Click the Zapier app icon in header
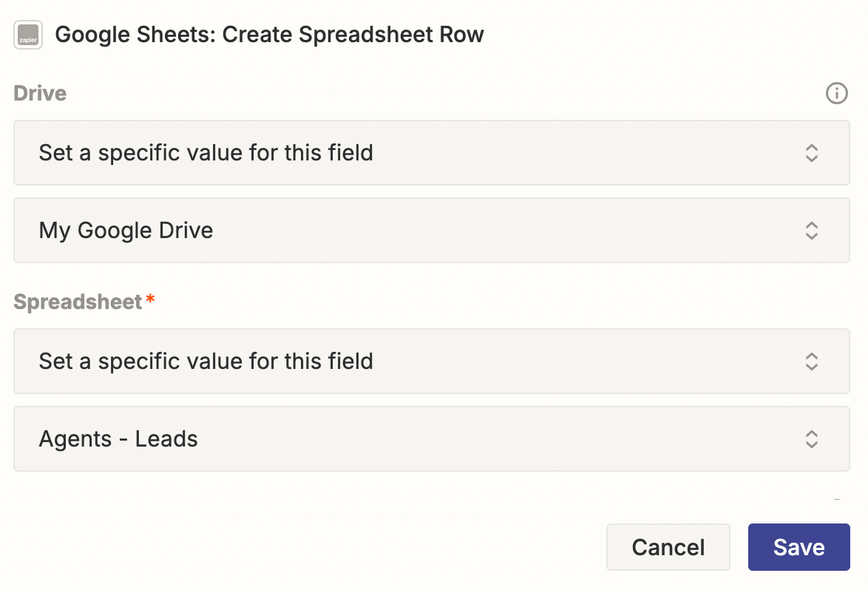The image size is (868, 590). (28, 35)
